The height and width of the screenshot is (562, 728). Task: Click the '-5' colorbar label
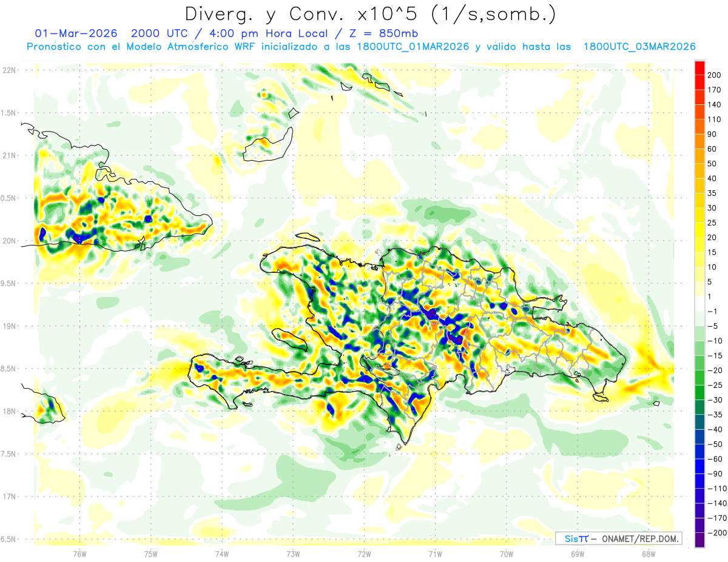coord(712,326)
